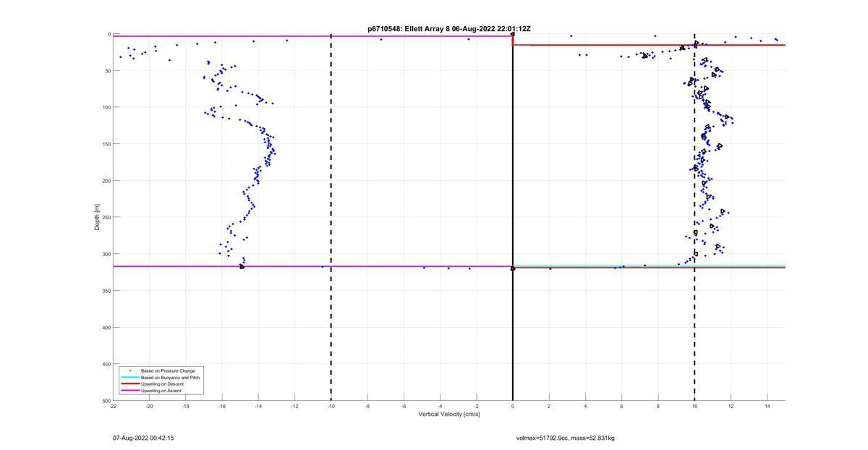Click x-axis tick label '14'
The width and height of the screenshot is (868, 450).
click(767, 406)
